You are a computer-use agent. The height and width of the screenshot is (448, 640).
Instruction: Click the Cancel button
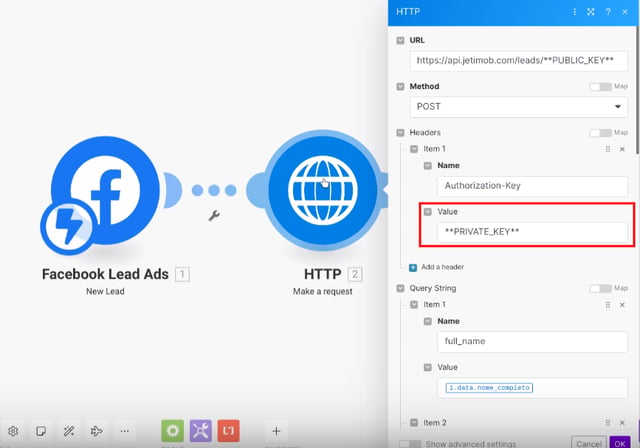[589, 444]
